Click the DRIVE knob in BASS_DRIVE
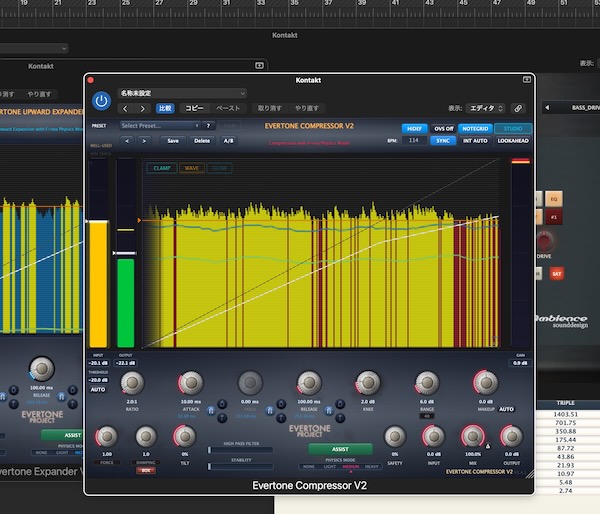Image resolution: width=600 pixels, height=514 pixels. point(545,241)
